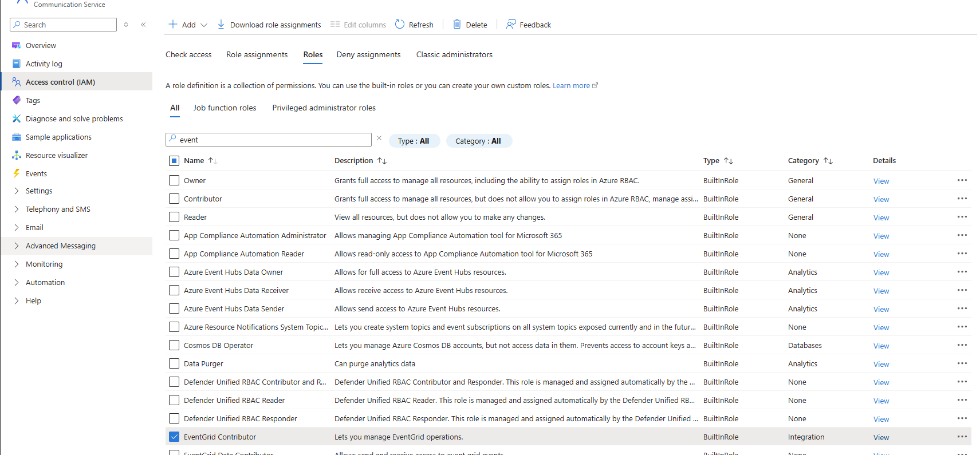This screenshot has height=455, width=980.
Task: Check the Owner role checkbox
Action: click(x=174, y=180)
